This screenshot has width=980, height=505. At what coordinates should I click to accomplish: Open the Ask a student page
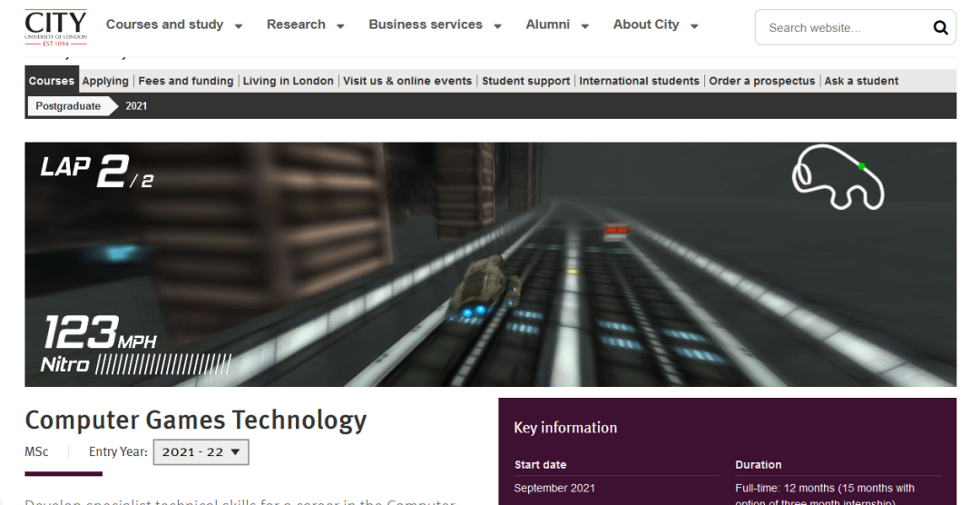(x=861, y=81)
